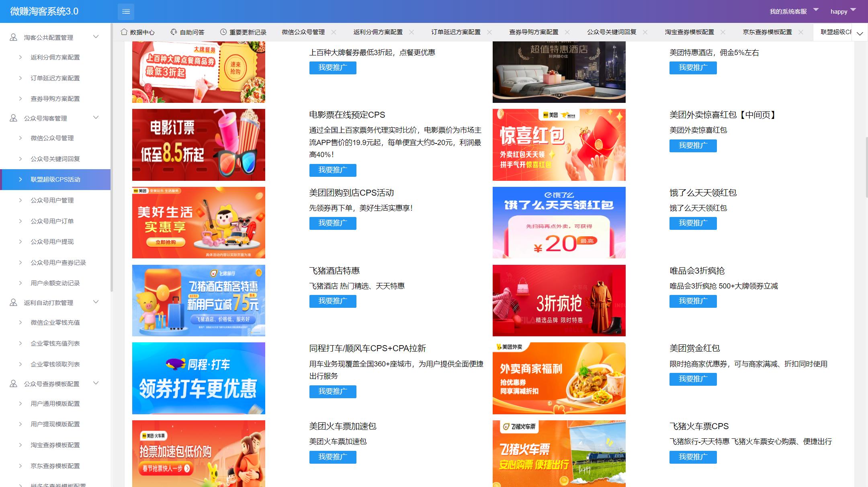This screenshot has width=868, height=487.
Task: Open 微信公众号管理 in the sidebar
Action: tap(55, 138)
